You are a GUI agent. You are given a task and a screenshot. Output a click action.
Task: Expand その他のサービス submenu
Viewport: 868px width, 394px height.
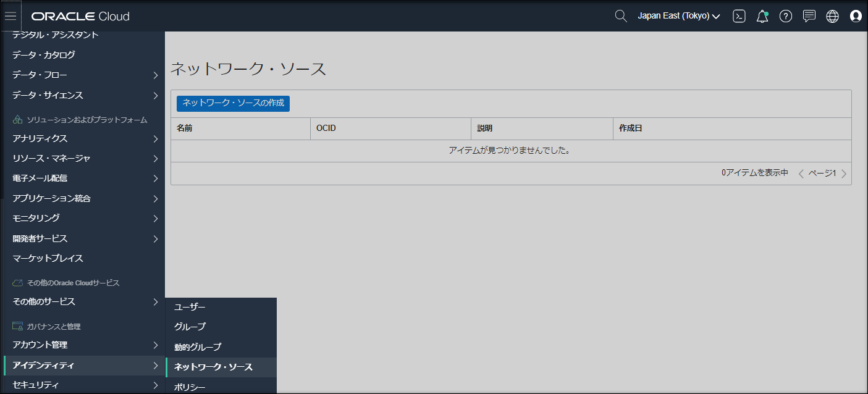(x=84, y=302)
